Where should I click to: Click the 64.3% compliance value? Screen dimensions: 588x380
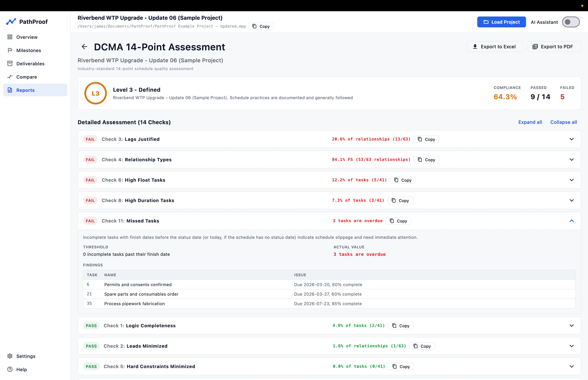pyautogui.click(x=505, y=97)
